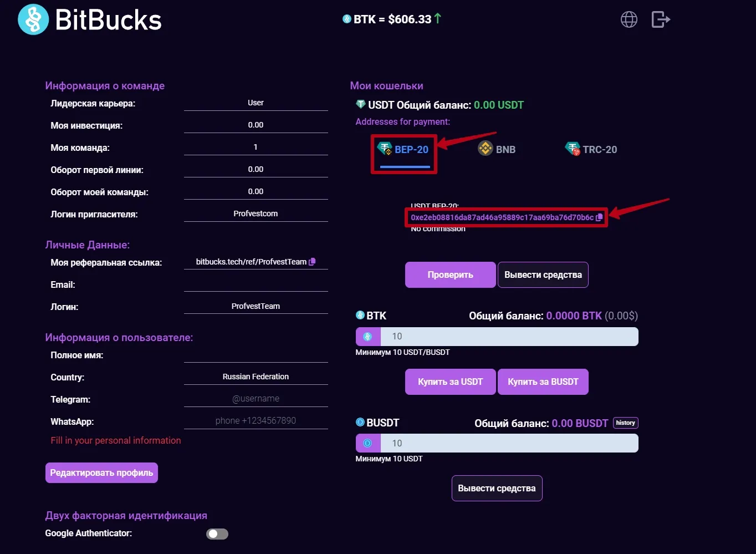The height and width of the screenshot is (554, 756).
Task: Toggle Google Authenticator switch
Action: pyautogui.click(x=217, y=534)
